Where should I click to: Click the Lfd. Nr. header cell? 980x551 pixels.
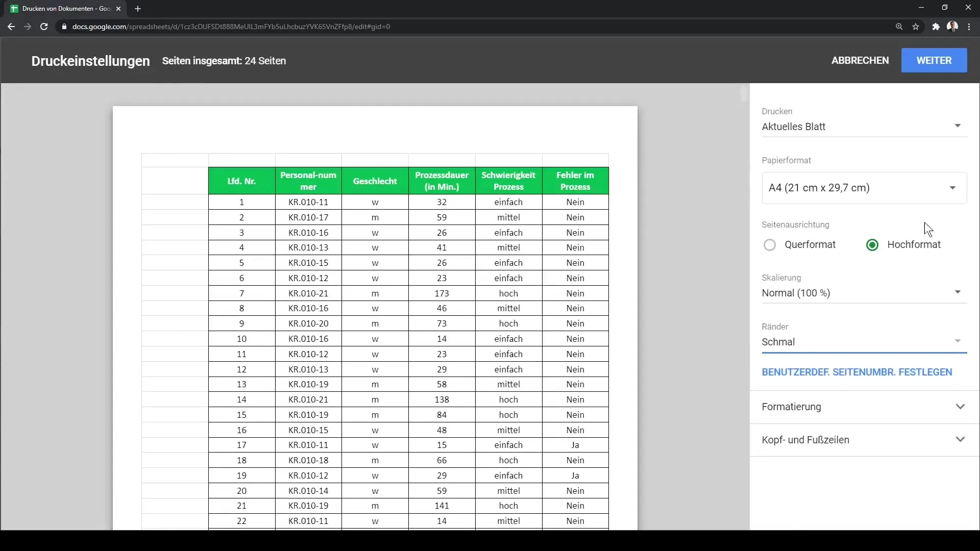click(x=241, y=181)
